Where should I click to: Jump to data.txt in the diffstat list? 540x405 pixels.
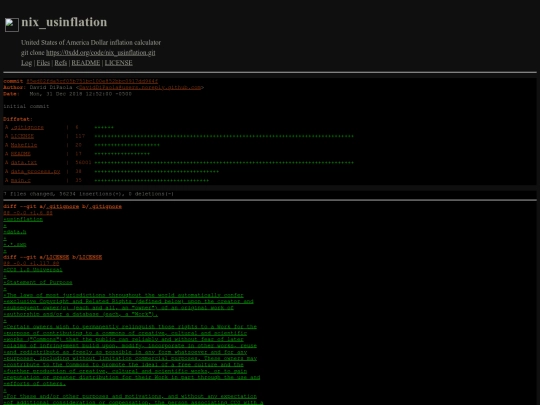pos(24,163)
